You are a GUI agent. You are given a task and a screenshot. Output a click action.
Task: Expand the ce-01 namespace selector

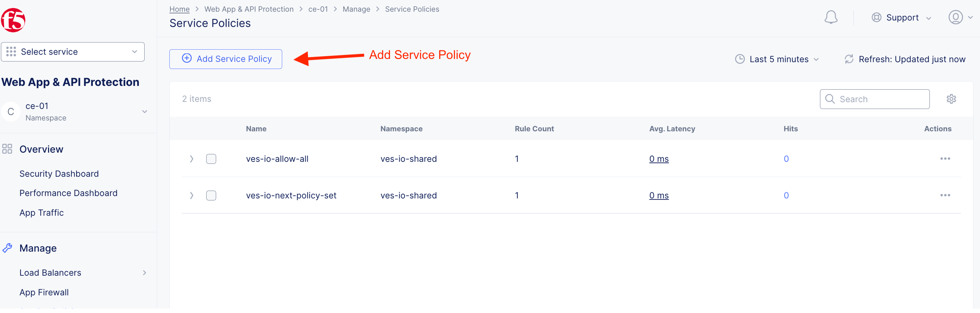click(144, 112)
